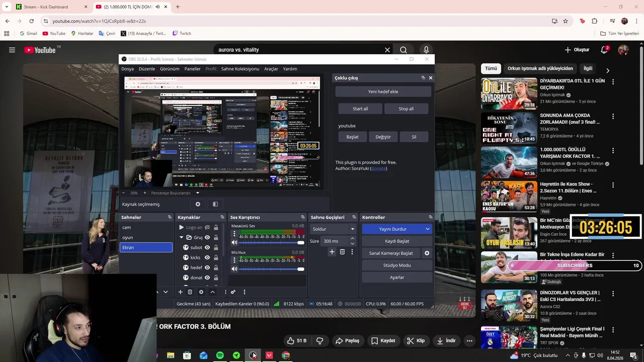Screen dimensions: 644x362
Task: Open more actions ellipsis under video
Action: 469,340
